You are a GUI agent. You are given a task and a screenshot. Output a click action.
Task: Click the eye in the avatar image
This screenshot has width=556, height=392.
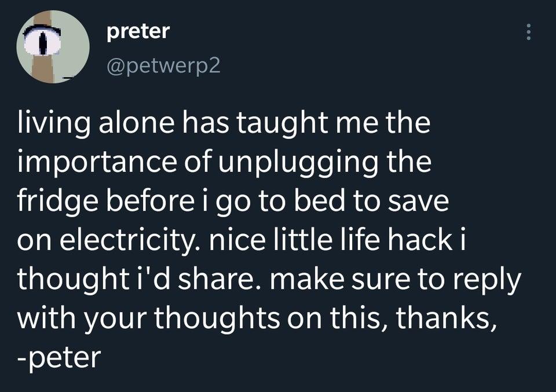click(x=43, y=41)
